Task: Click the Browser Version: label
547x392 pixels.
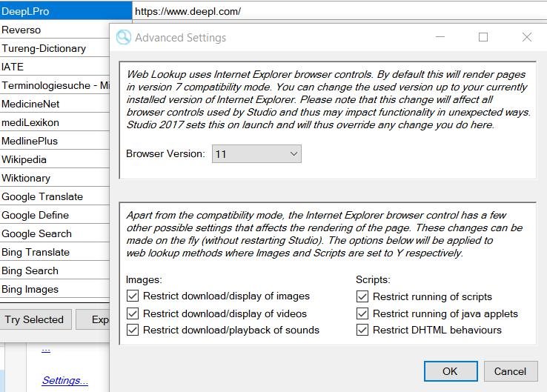Action: click(166, 153)
